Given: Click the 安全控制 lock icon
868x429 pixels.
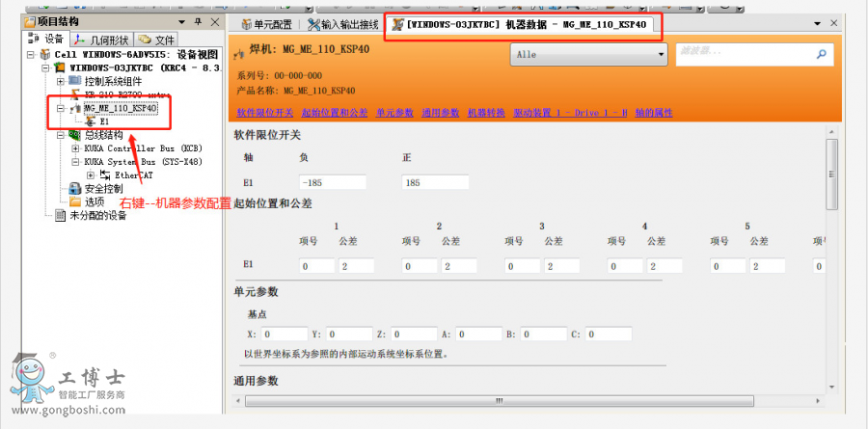Looking at the screenshot, I should 75,189.
